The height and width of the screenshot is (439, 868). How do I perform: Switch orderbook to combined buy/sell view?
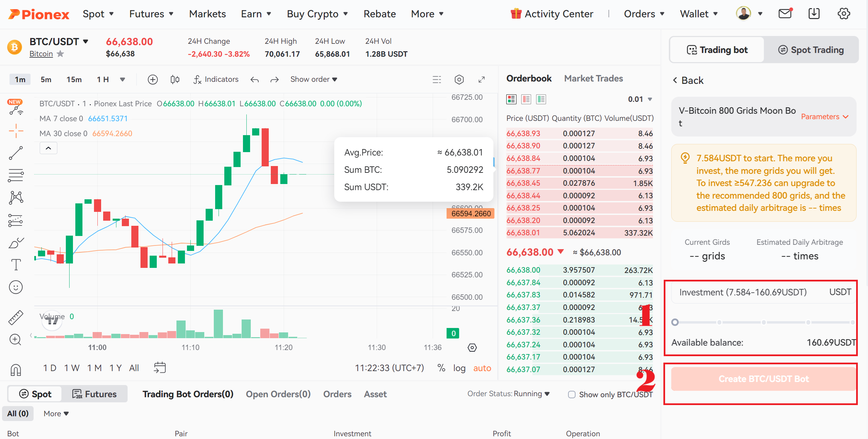(x=511, y=99)
